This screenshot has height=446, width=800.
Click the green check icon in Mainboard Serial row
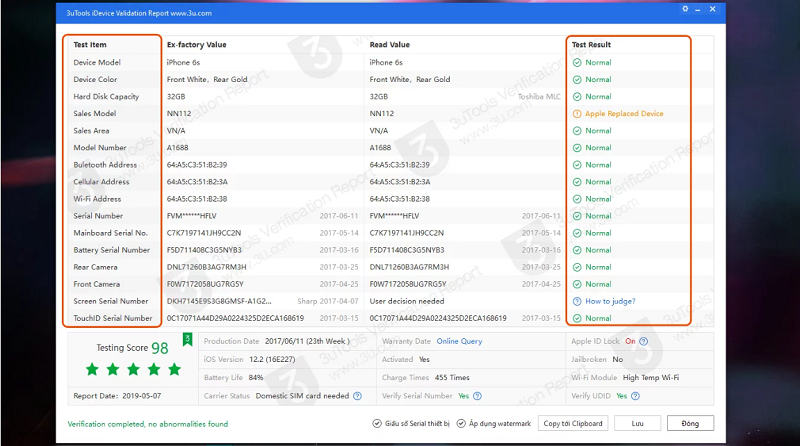click(x=577, y=233)
